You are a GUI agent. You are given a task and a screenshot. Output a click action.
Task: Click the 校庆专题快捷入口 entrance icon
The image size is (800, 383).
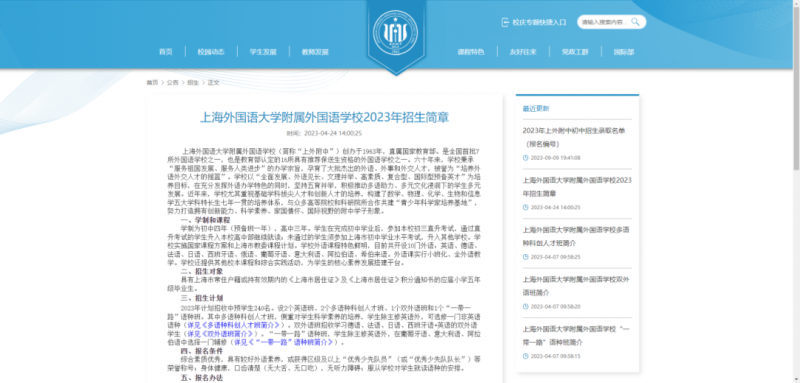(505, 22)
